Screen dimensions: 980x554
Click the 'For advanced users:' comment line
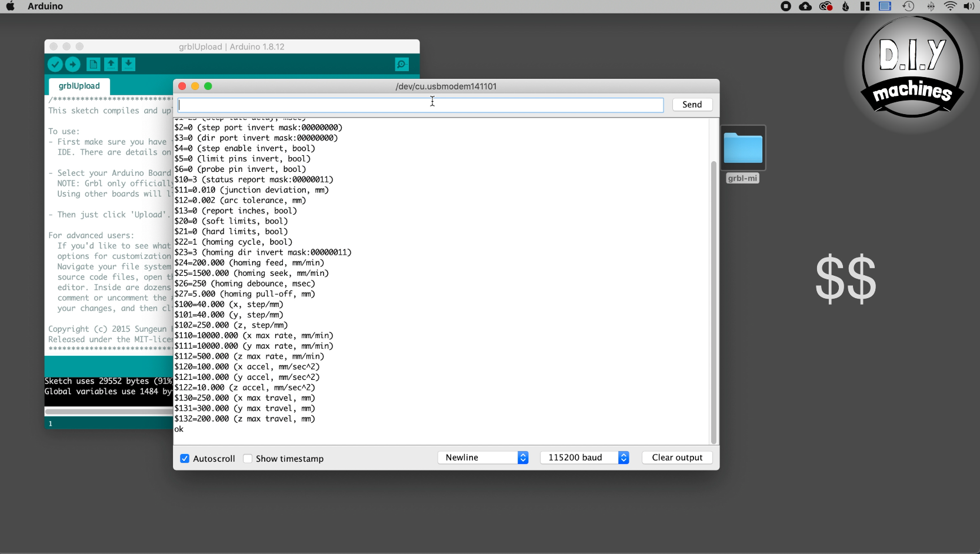point(91,236)
